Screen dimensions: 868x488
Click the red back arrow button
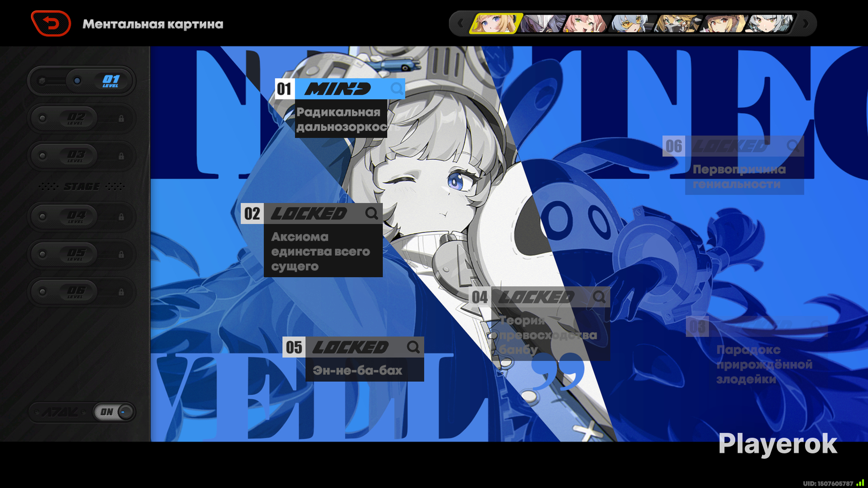pos(51,23)
